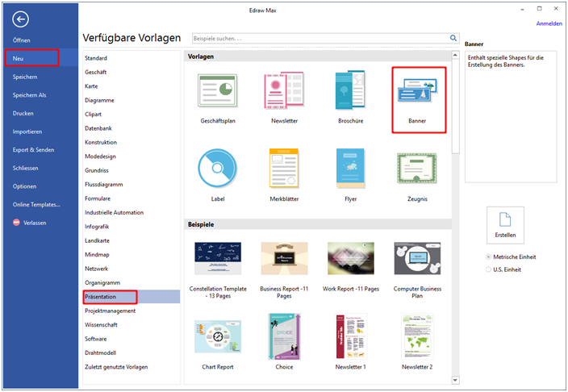The image size is (568, 392).
Task: Open Work Report -11 Pages example
Action: [x=351, y=258]
